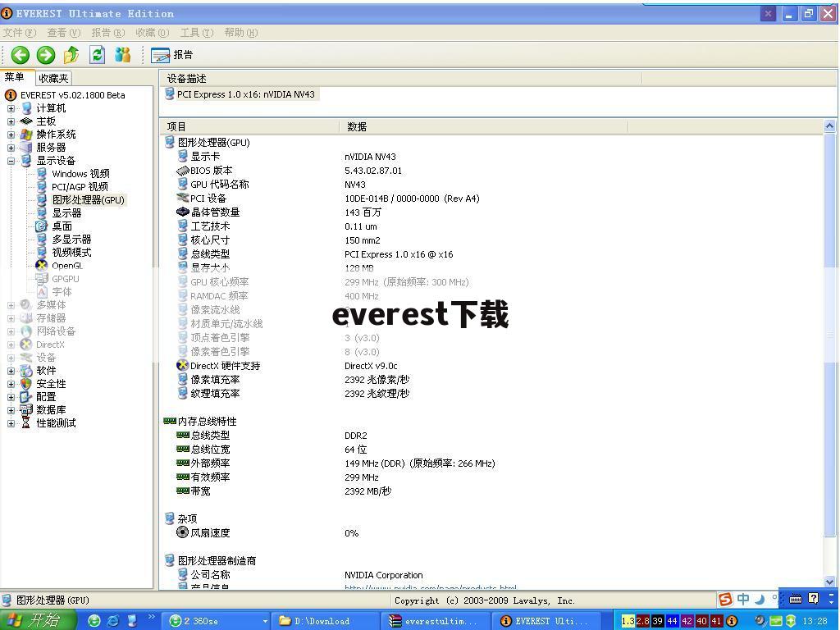
Task: Switch to the 收藏夹 tab
Action: pyautogui.click(x=53, y=78)
